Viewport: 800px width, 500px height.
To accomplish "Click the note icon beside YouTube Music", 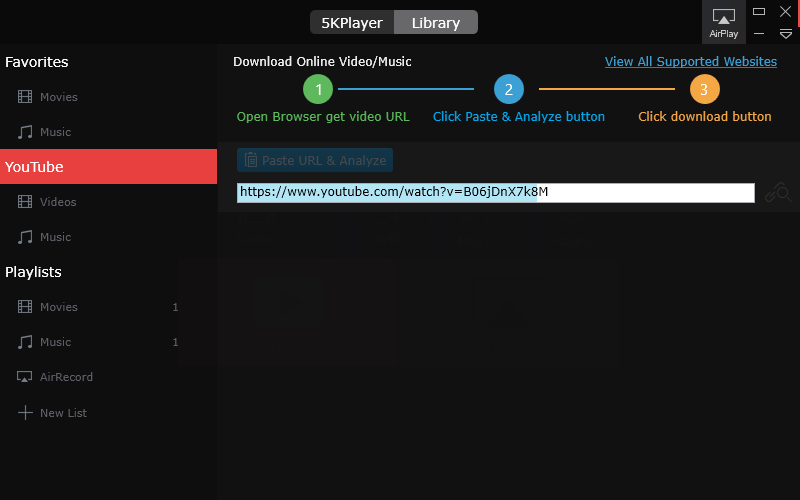I will tap(25, 237).
